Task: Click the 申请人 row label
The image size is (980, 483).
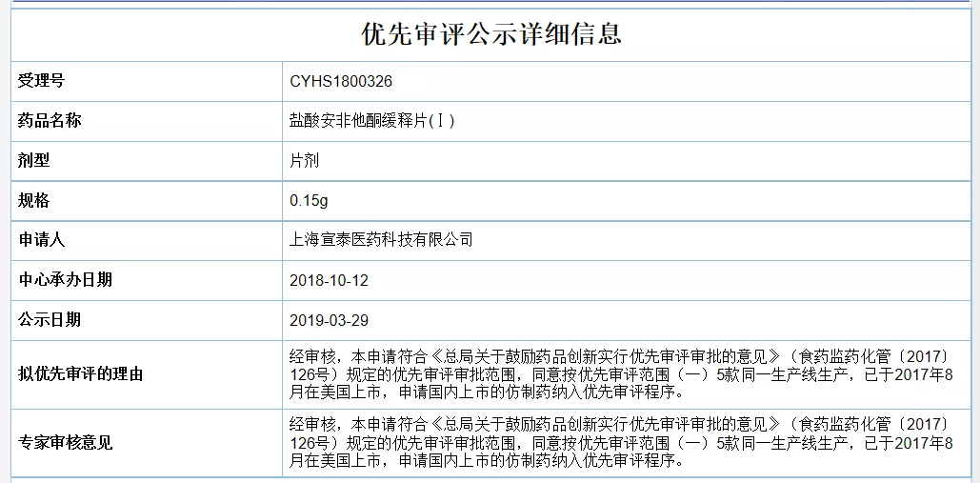Action: [x=41, y=239]
